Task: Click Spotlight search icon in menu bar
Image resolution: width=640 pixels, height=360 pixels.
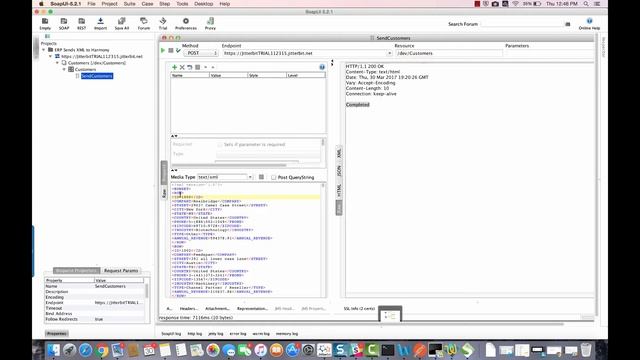Action: point(586,4)
